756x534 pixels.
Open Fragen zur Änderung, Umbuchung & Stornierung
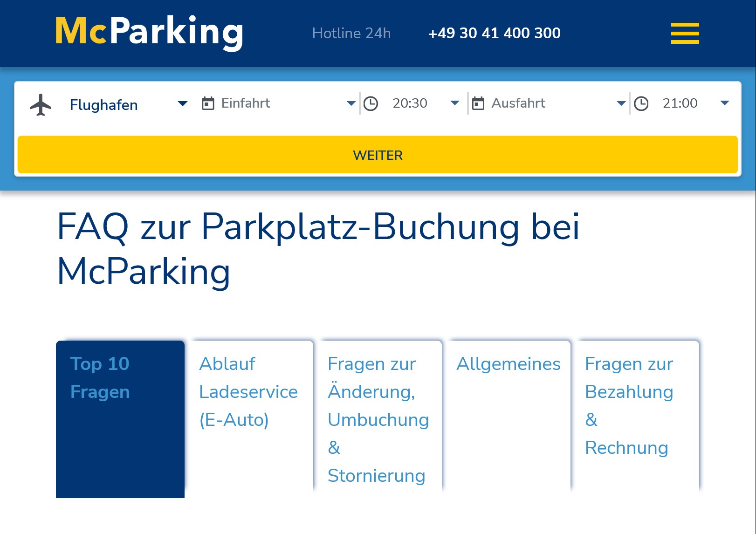pos(378,419)
